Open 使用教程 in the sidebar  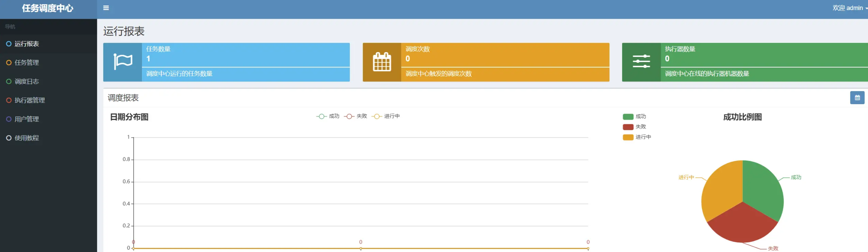(x=49, y=138)
